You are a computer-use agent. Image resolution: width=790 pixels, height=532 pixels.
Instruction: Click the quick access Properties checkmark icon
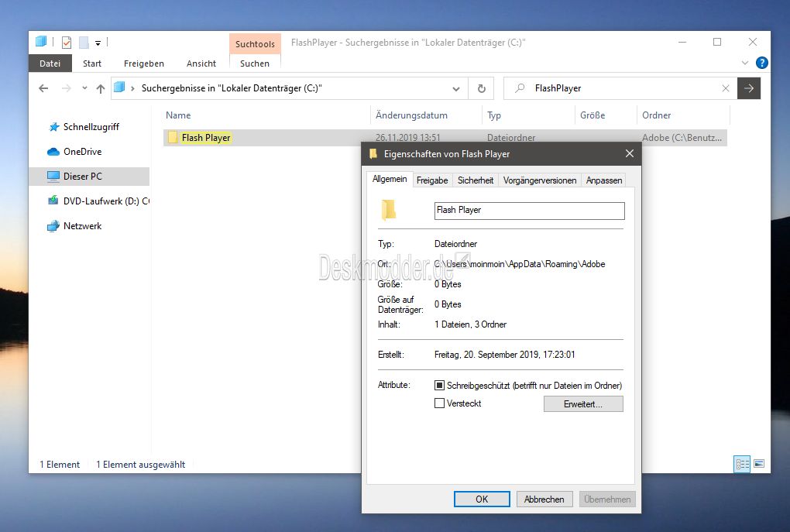tap(67, 42)
